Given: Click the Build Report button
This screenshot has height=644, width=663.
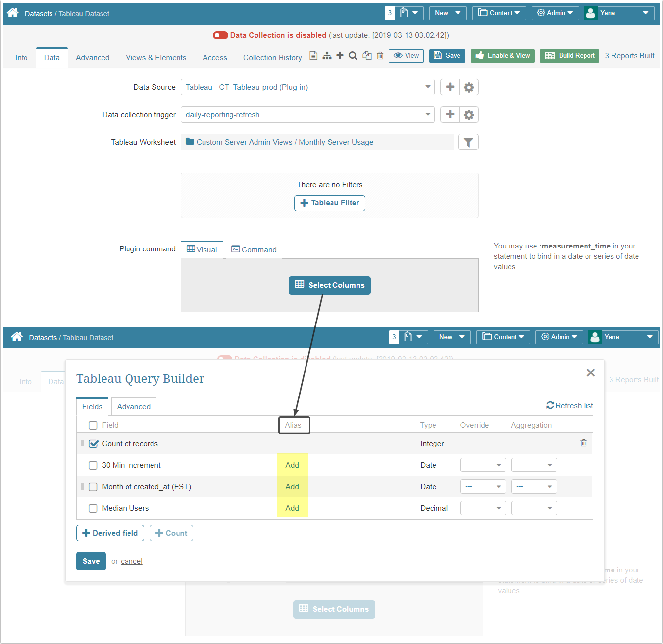Looking at the screenshot, I should pyautogui.click(x=569, y=56).
